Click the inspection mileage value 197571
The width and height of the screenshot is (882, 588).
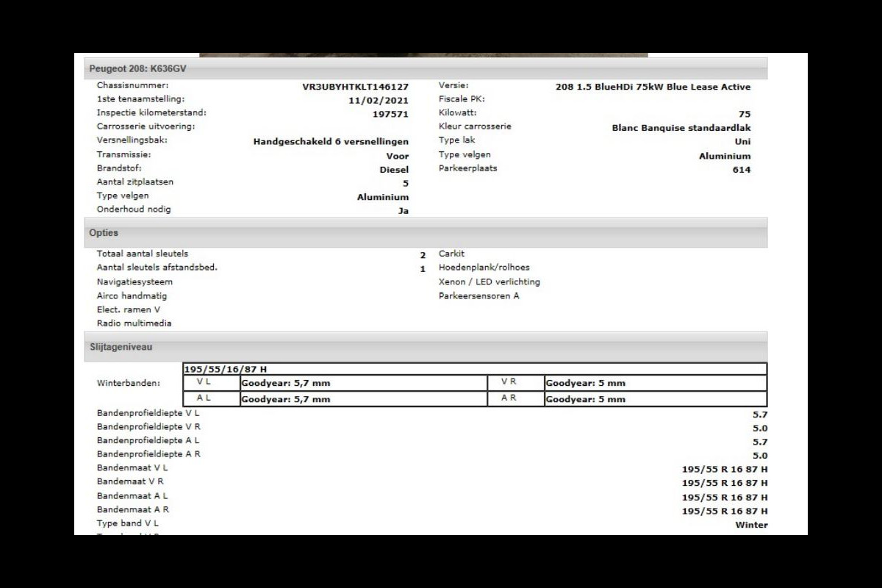[390, 114]
